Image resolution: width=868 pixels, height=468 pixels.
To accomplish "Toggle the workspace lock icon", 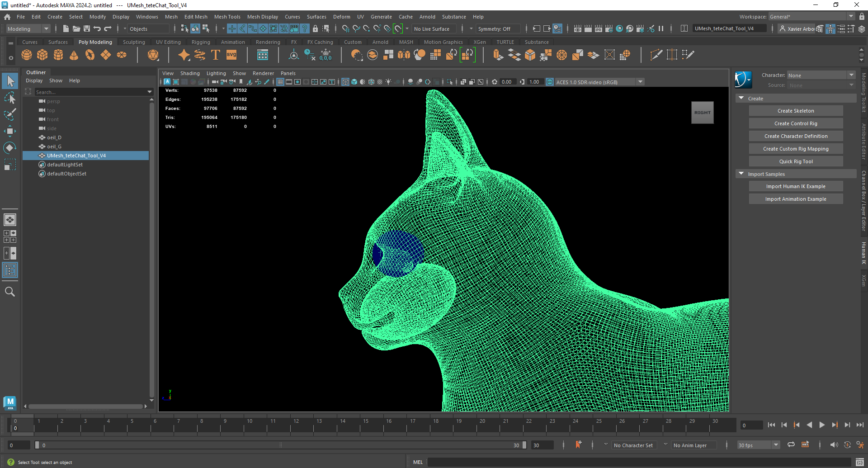I will coord(862,16).
